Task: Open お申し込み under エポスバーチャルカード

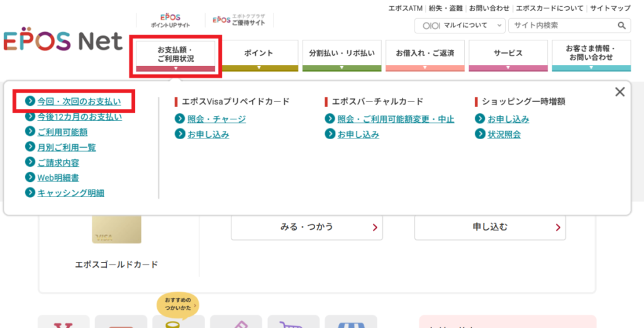Action: coord(358,134)
